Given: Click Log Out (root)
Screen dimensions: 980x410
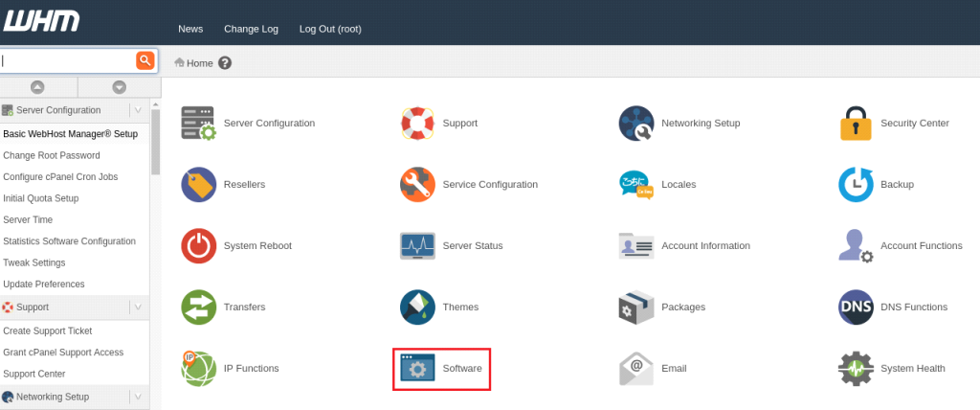Looking at the screenshot, I should (330, 29).
